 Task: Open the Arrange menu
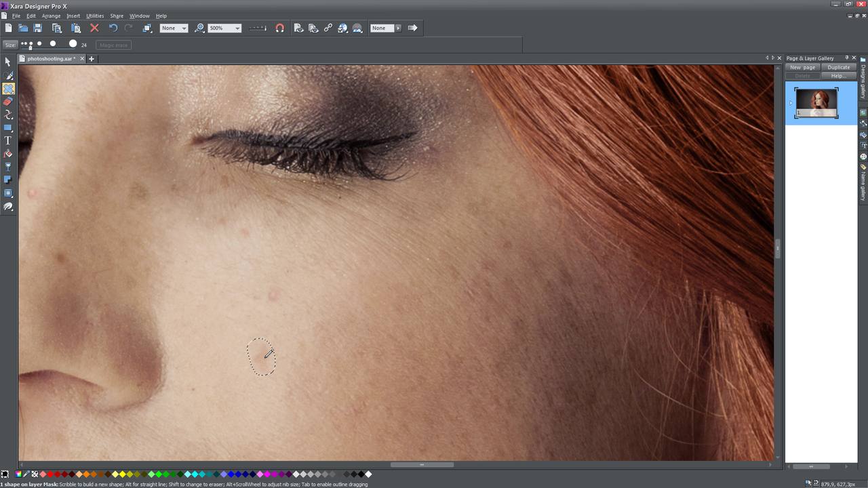51,16
